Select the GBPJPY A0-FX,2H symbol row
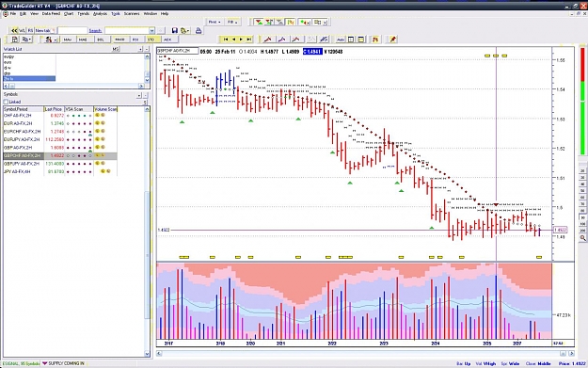 [x=60, y=164]
